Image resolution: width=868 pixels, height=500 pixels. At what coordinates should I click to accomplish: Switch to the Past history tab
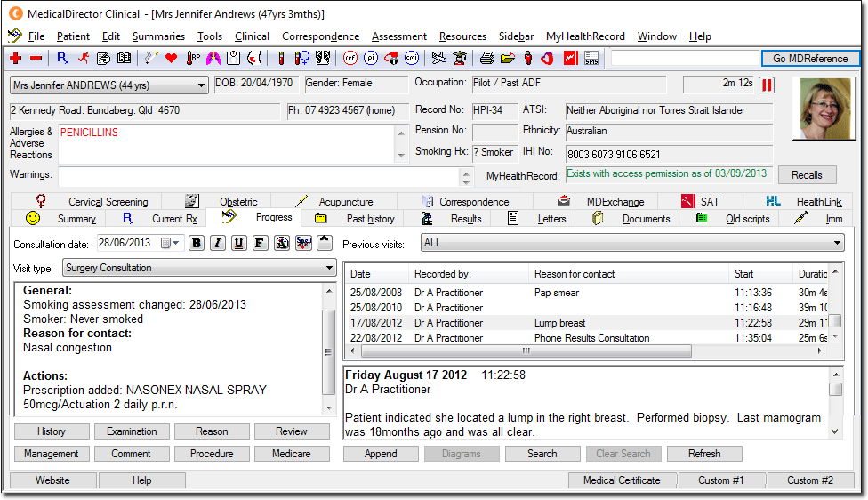[x=370, y=219]
